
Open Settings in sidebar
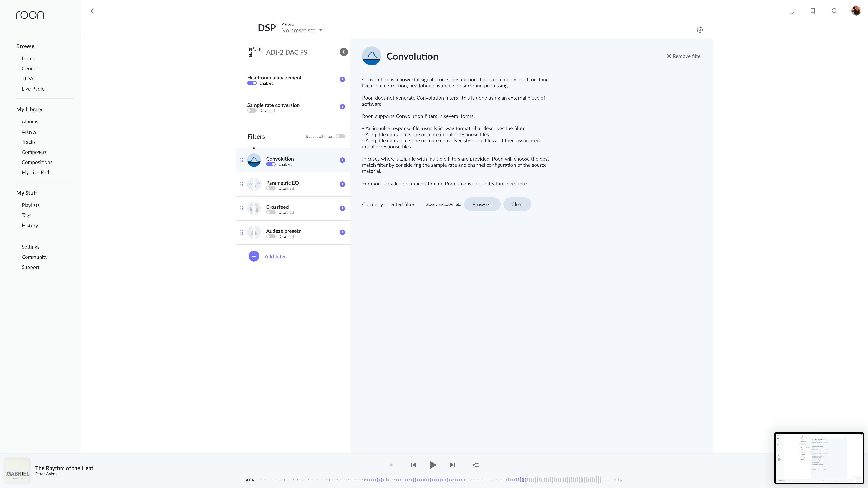point(31,247)
